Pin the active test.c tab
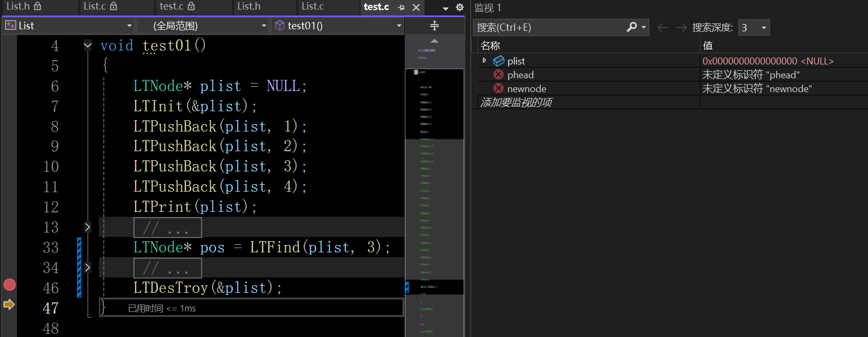 pyautogui.click(x=401, y=7)
